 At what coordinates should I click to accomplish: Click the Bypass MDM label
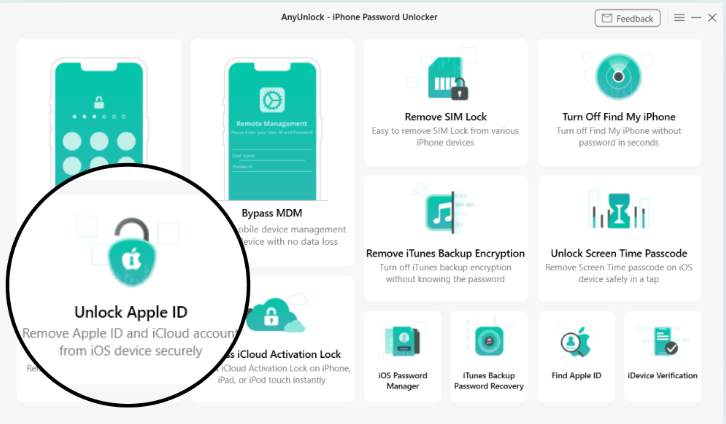(x=271, y=213)
